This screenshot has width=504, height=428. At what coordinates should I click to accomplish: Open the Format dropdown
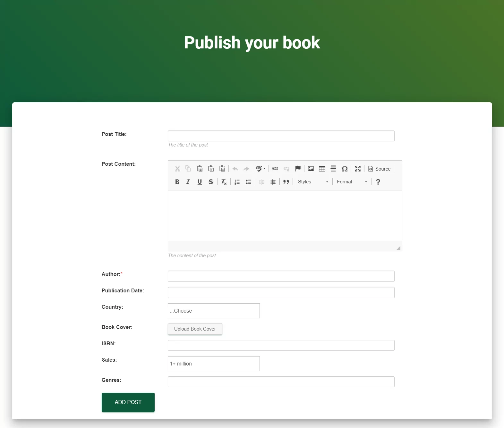pos(352,182)
